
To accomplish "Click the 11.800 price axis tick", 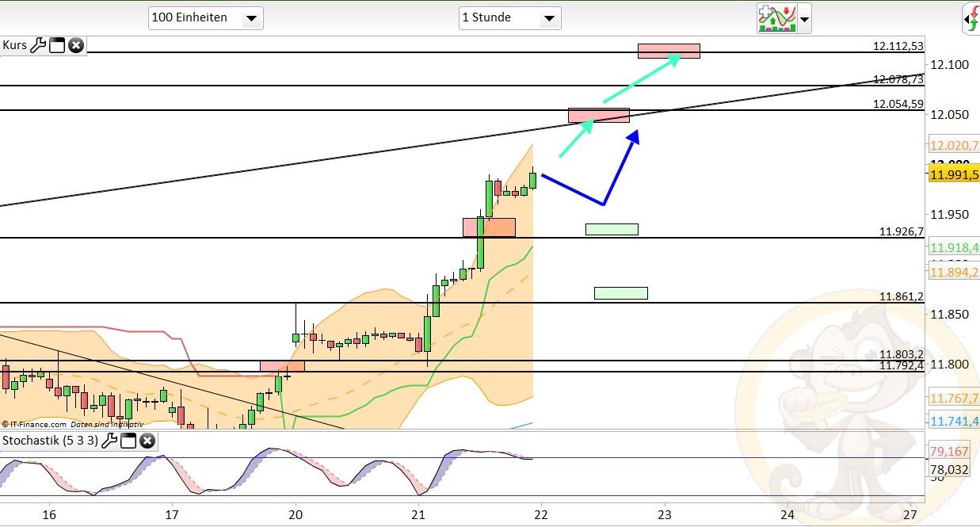I will point(949,364).
